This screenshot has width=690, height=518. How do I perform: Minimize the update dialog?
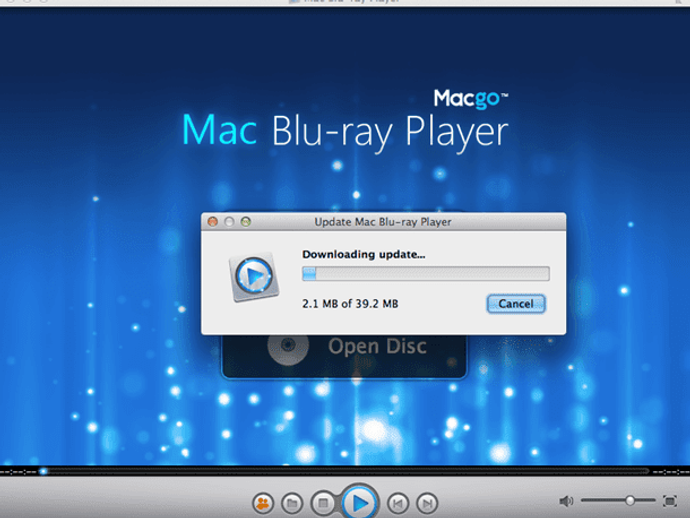tap(229, 222)
